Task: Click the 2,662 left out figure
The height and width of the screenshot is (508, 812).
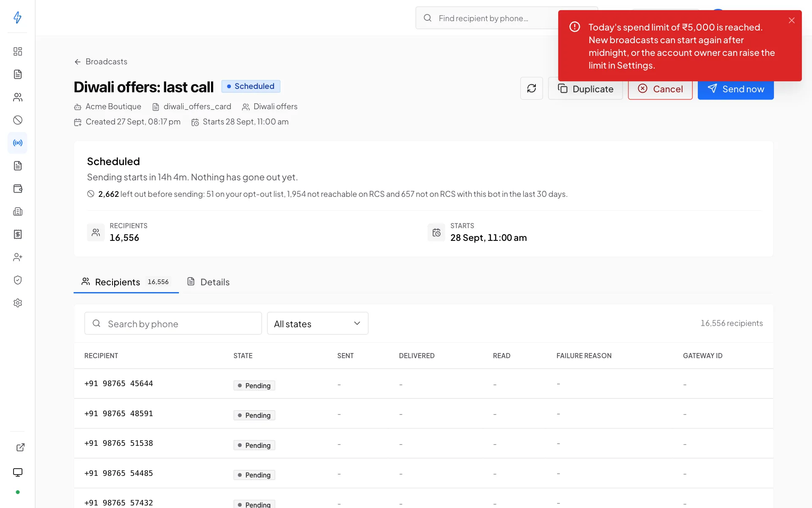Action: (x=108, y=194)
